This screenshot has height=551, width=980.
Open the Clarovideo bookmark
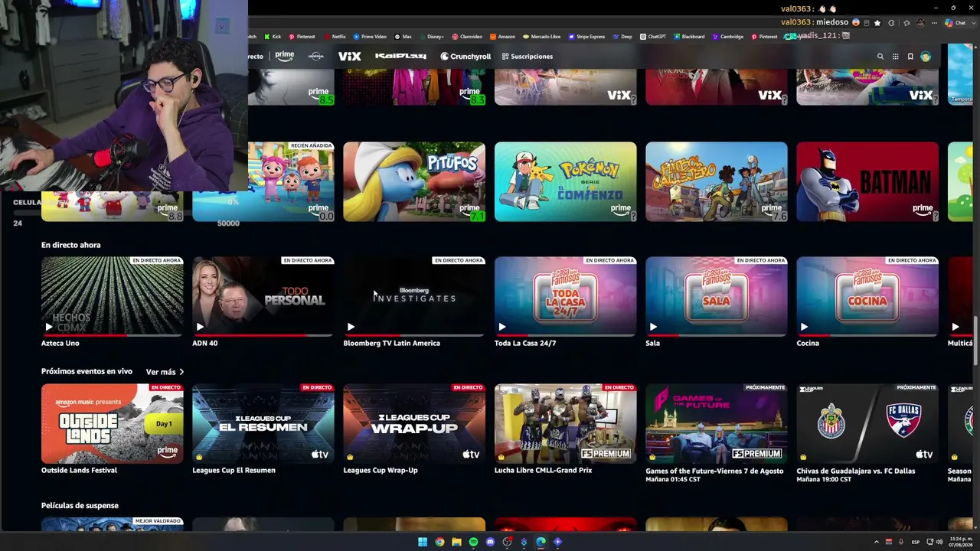click(x=467, y=36)
